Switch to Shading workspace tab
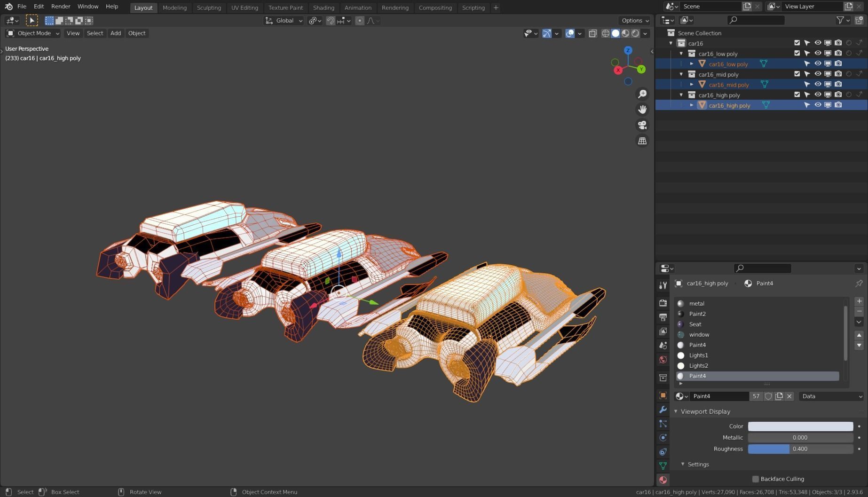This screenshot has height=497, width=868. tap(324, 8)
